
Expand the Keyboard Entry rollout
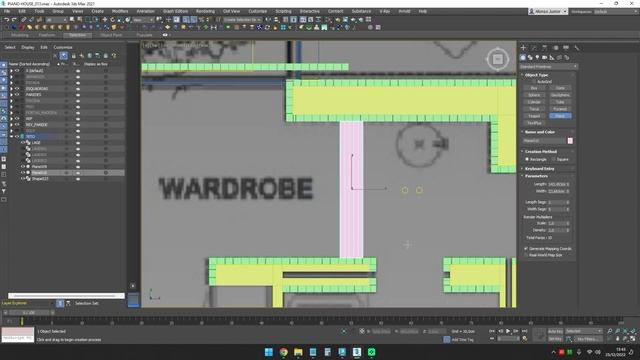(539, 169)
